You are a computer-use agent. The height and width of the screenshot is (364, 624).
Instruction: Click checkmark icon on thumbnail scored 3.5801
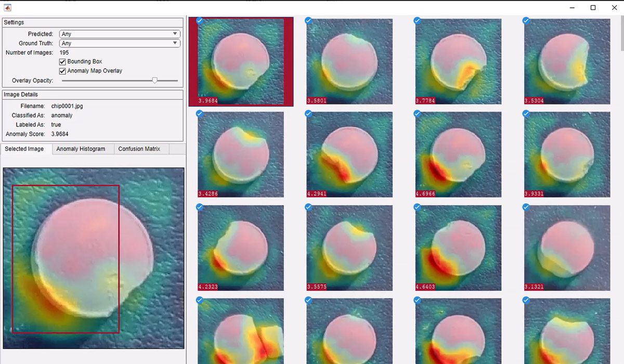click(x=308, y=20)
